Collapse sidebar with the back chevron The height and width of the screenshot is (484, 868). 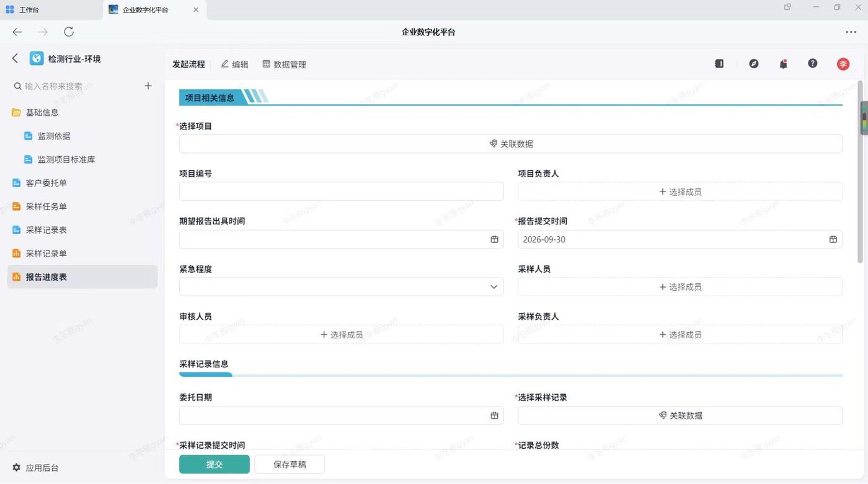(15, 58)
